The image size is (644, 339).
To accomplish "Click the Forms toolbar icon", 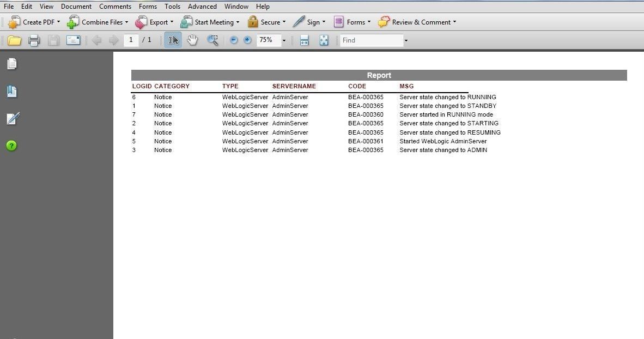I will [338, 22].
